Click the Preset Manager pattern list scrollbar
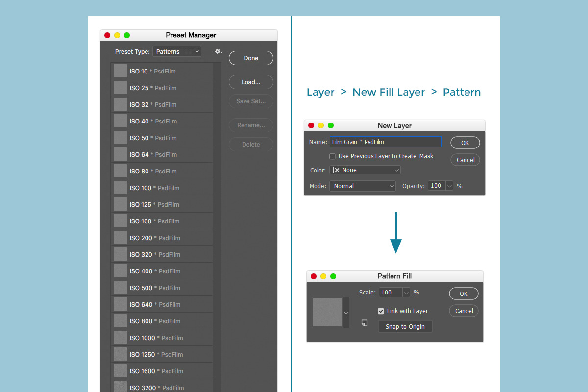Viewport: 588px width, 392px height. (x=217, y=227)
